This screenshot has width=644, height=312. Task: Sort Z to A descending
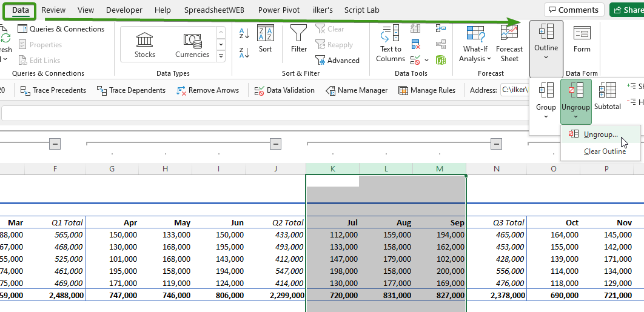click(244, 53)
